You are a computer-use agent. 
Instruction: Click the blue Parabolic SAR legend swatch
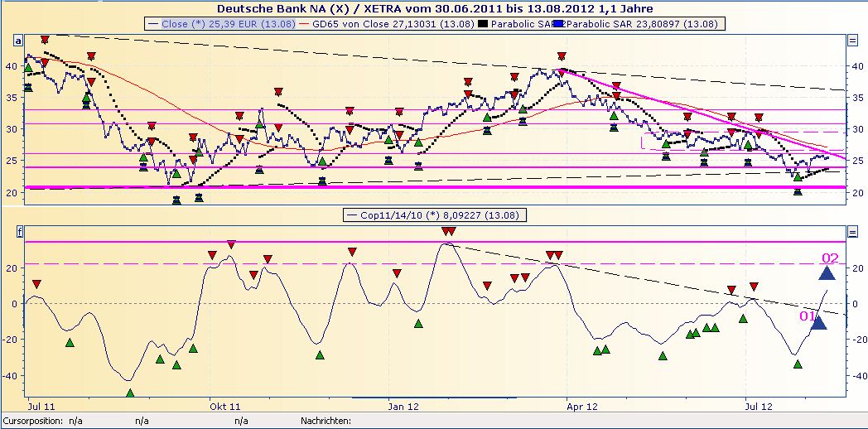click(x=560, y=24)
